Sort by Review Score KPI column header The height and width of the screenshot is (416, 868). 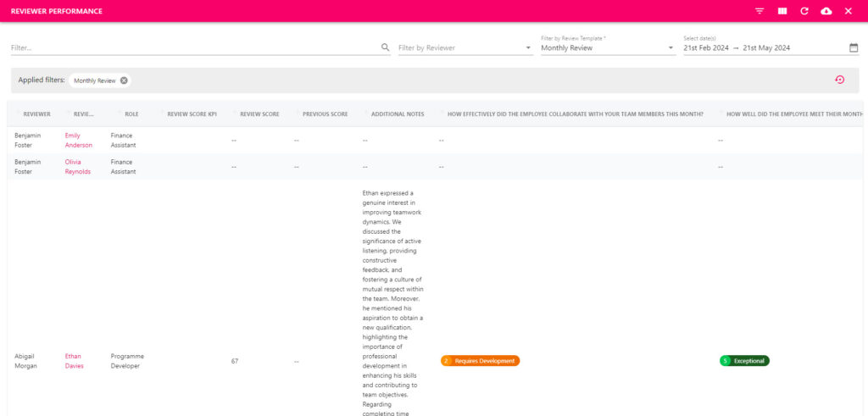pyautogui.click(x=192, y=114)
